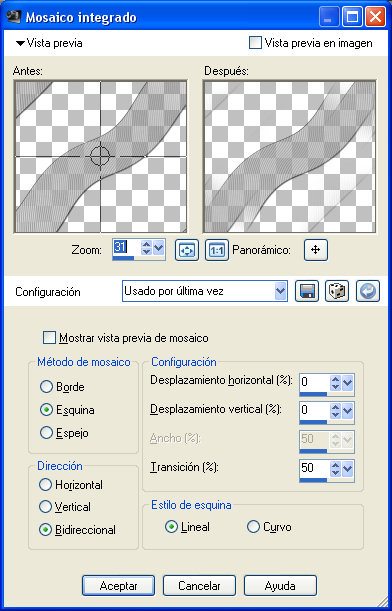The height and width of the screenshot is (611, 392).
Task: Click the crosshair center in Antes preview
Action: coord(101,156)
